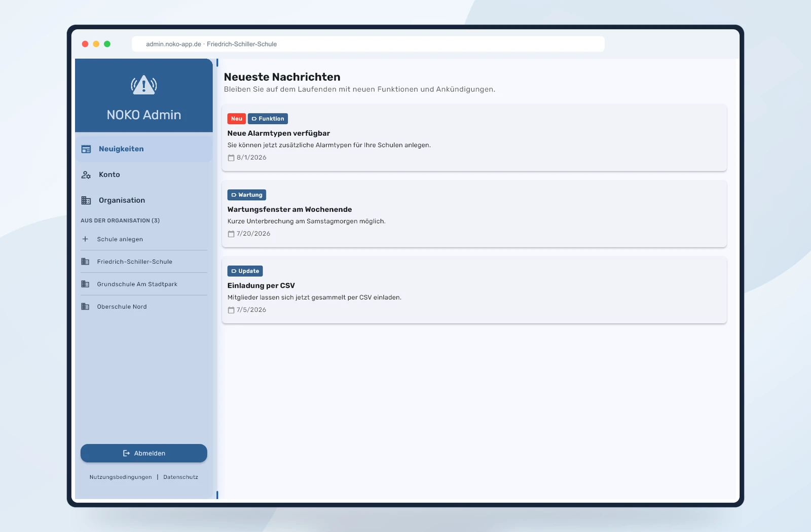Click the Organisation building icon
This screenshot has width=811, height=532.
[86, 200]
